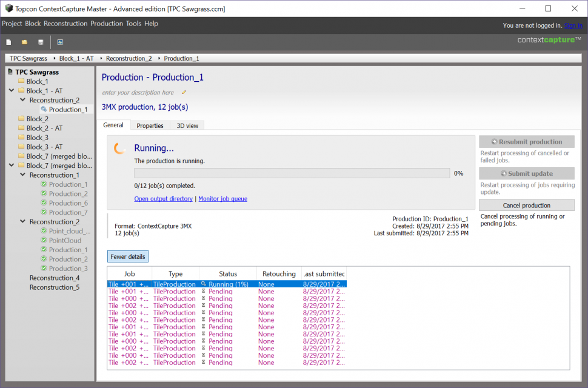Select the Block_2 tree item without AT suffix
The height and width of the screenshot is (388, 588).
(38, 119)
